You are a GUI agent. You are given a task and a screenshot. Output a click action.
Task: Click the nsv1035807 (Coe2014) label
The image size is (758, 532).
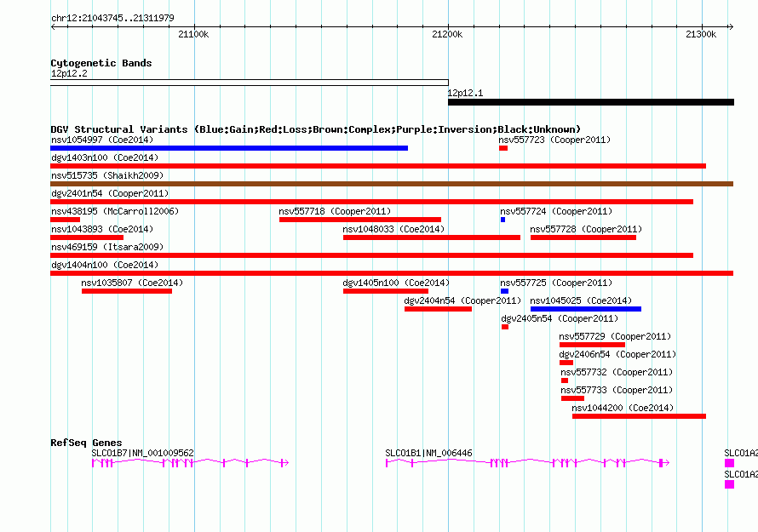coord(132,283)
